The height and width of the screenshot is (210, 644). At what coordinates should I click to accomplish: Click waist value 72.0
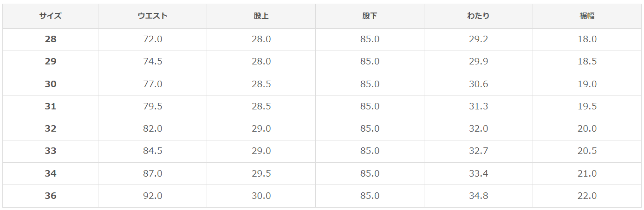coord(152,39)
